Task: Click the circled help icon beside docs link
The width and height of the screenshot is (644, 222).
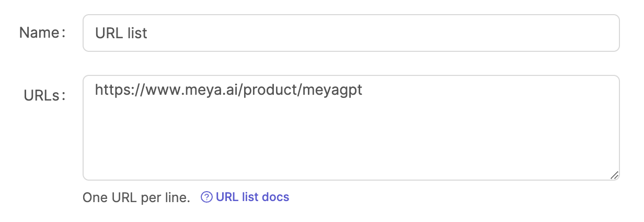Action: tap(207, 197)
